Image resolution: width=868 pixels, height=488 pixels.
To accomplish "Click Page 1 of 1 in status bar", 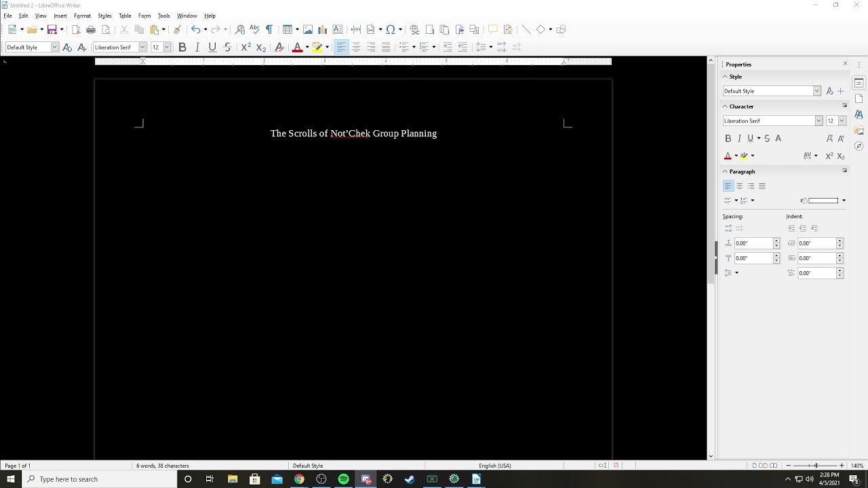I will (x=18, y=466).
